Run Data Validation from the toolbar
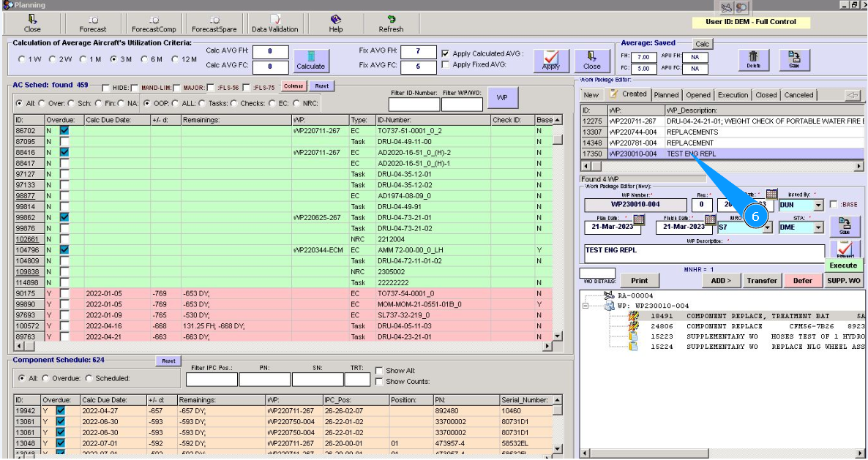Image resolution: width=868 pixels, height=460 pixels. pyautogui.click(x=274, y=23)
